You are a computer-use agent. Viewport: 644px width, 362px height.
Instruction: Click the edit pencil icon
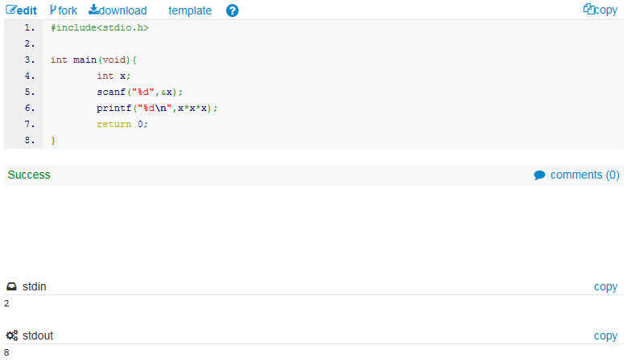coord(12,10)
